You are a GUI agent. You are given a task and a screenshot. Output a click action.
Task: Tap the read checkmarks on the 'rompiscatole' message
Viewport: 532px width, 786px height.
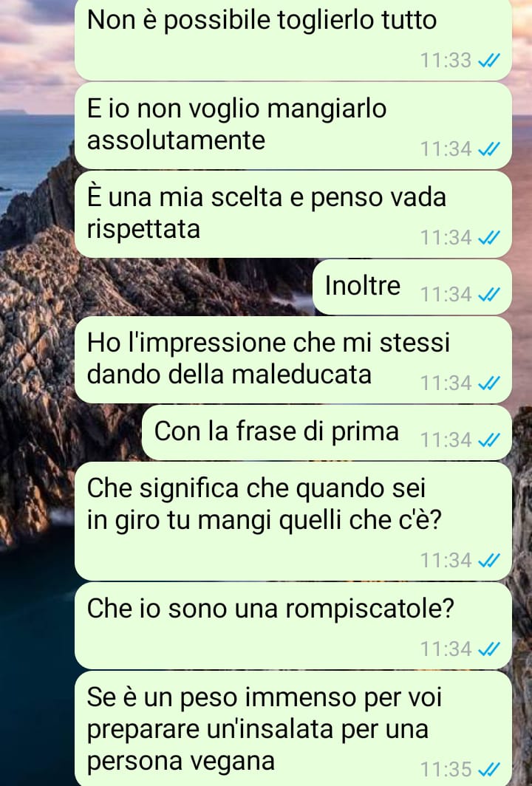click(x=489, y=649)
